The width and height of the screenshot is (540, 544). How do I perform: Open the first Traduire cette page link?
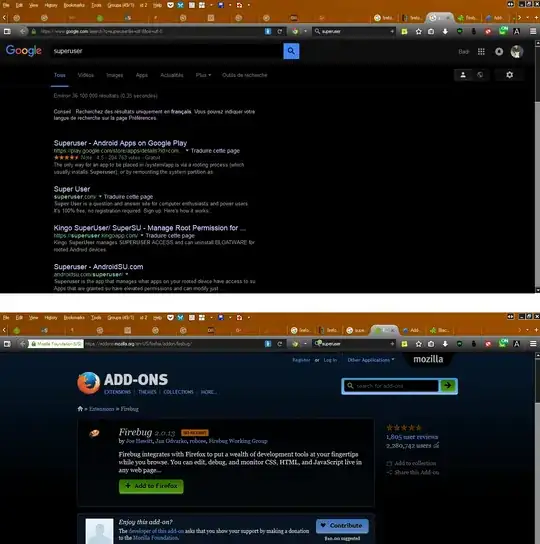click(215, 151)
